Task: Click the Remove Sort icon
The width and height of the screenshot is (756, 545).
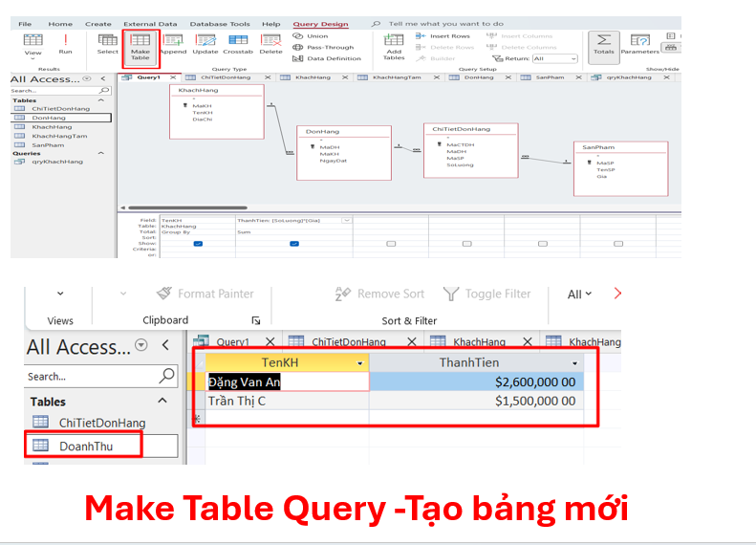Action: click(x=343, y=294)
